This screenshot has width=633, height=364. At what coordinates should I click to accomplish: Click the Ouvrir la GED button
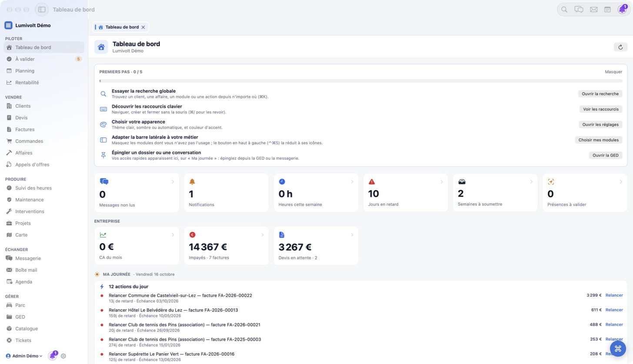tap(606, 156)
